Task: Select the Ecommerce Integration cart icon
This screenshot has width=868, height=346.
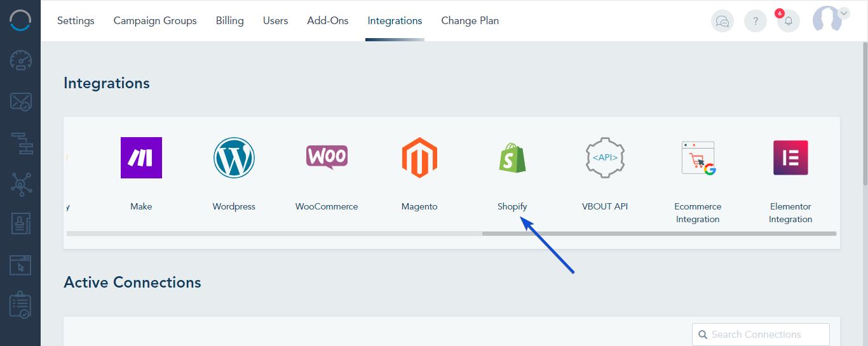Action: pyautogui.click(x=698, y=158)
